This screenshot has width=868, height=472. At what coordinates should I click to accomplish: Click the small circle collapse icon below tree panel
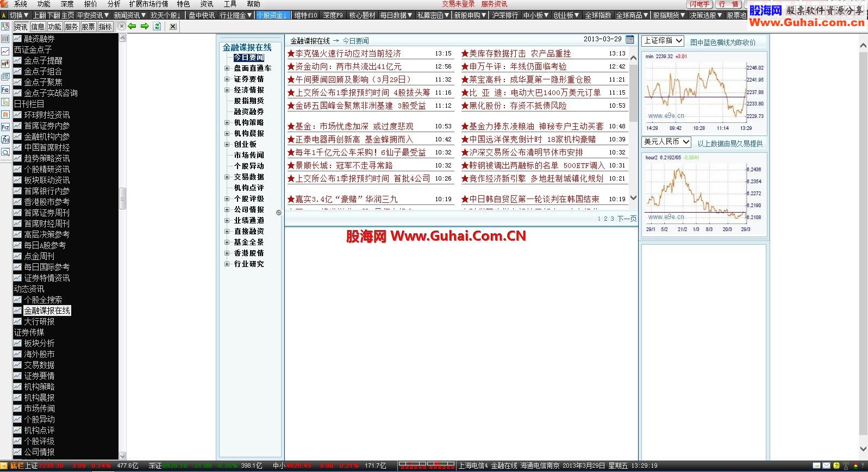click(279, 213)
